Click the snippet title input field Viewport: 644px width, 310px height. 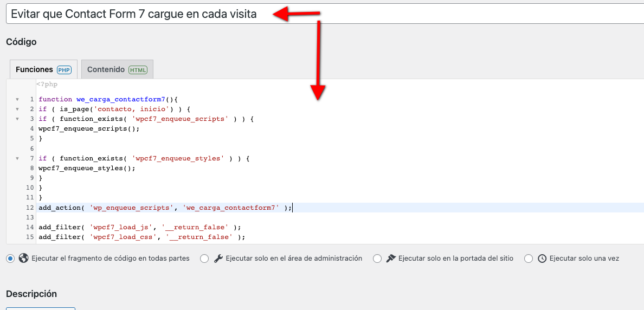tap(325, 14)
